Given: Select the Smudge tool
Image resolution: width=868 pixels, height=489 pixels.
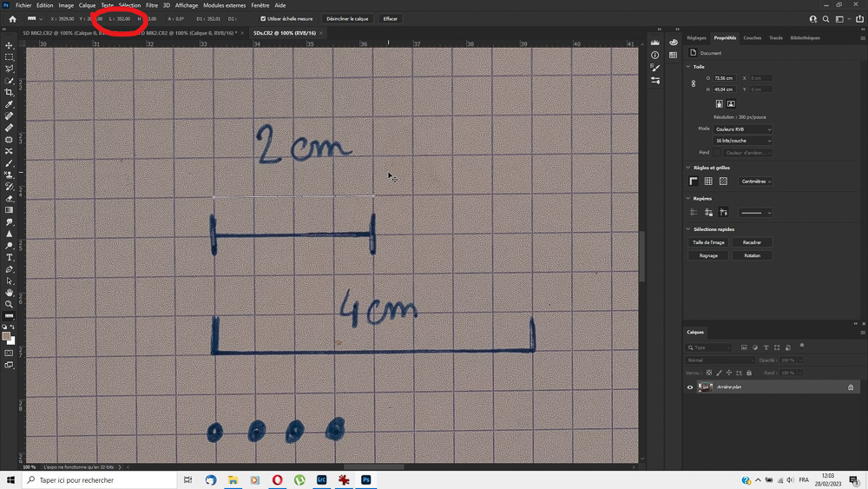Looking at the screenshot, I should (x=9, y=222).
